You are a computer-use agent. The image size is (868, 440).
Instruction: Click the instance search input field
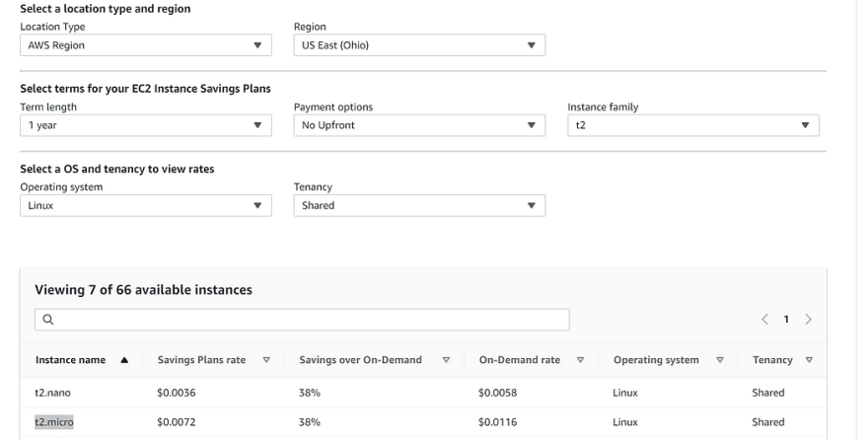[x=302, y=320]
